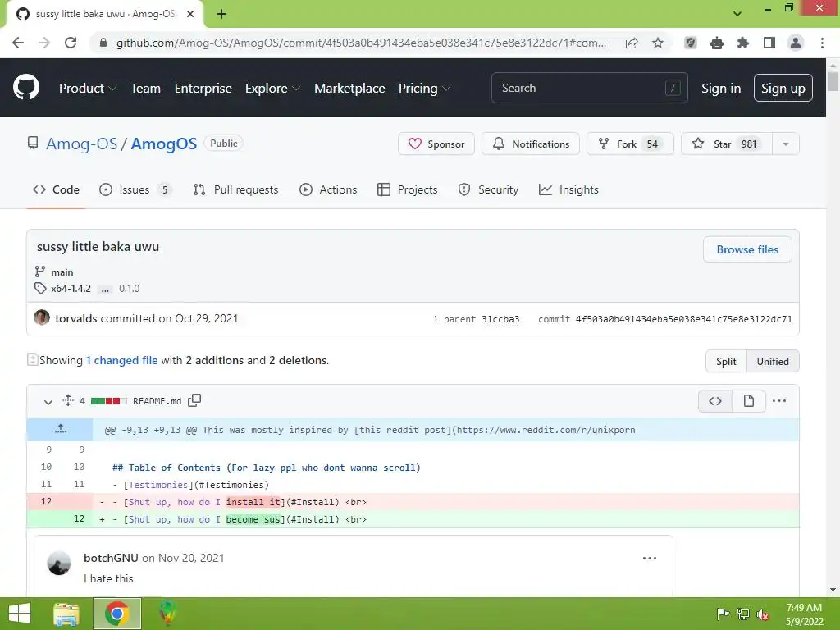The height and width of the screenshot is (630, 840).
Task: Click the Sign up button
Action: tap(783, 89)
